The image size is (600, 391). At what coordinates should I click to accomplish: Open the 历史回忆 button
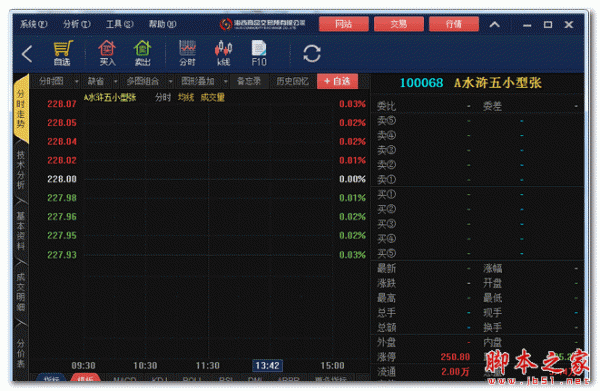click(x=292, y=81)
